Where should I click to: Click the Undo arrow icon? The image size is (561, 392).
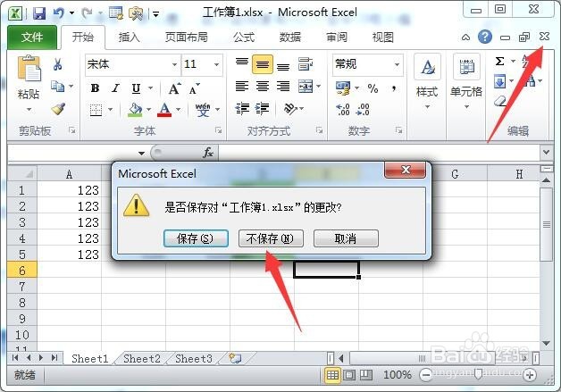59,13
